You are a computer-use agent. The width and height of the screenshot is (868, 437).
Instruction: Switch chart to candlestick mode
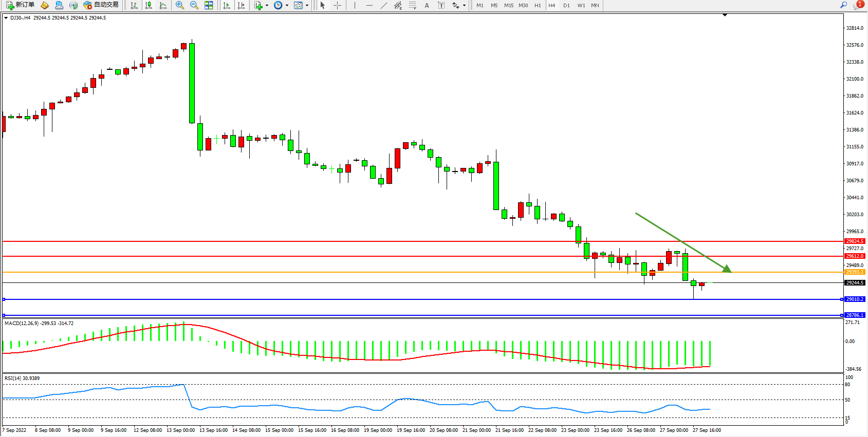click(149, 5)
